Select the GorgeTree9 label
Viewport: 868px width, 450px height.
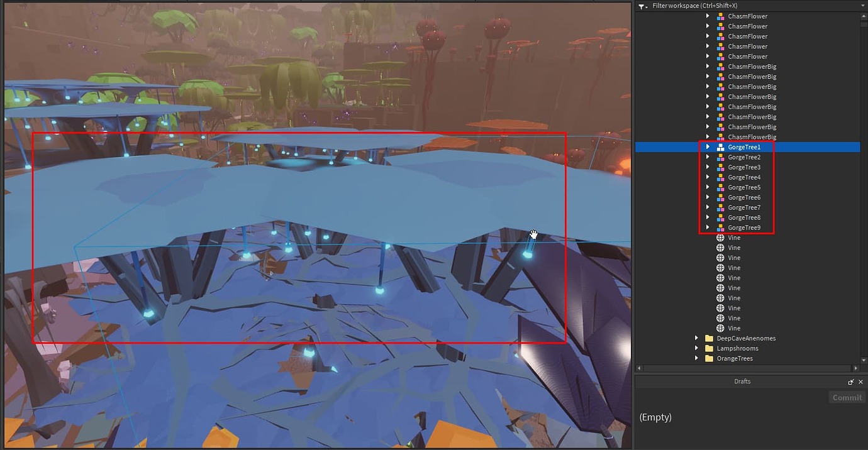[x=744, y=228]
